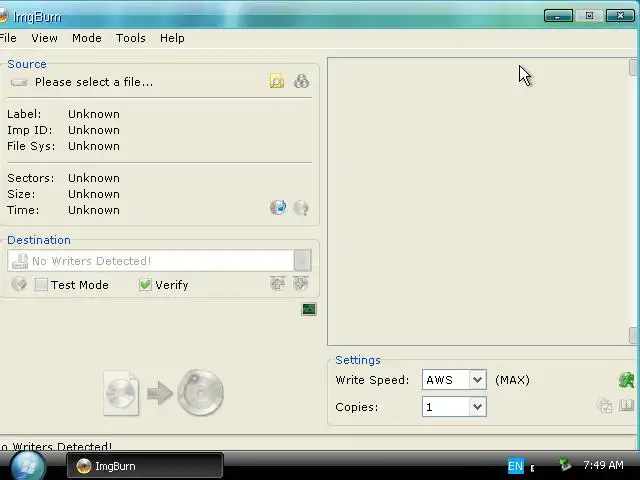Click the Label: Unknown value
The image size is (640, 480).
94,114
